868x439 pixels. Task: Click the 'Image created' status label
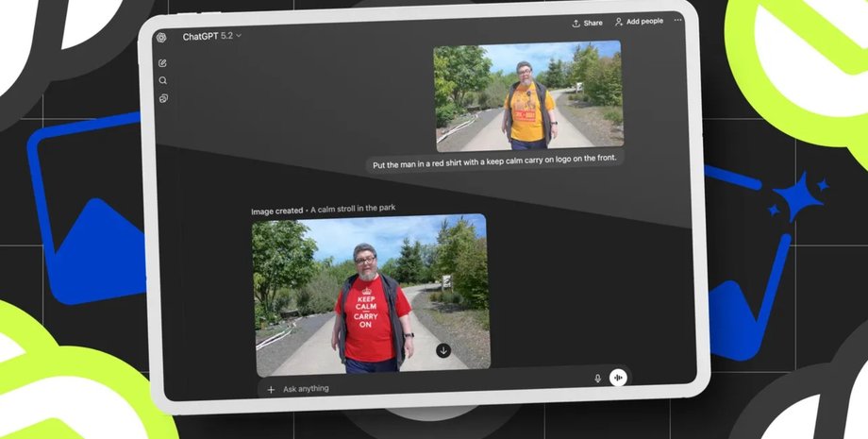(x=276, y=211)
